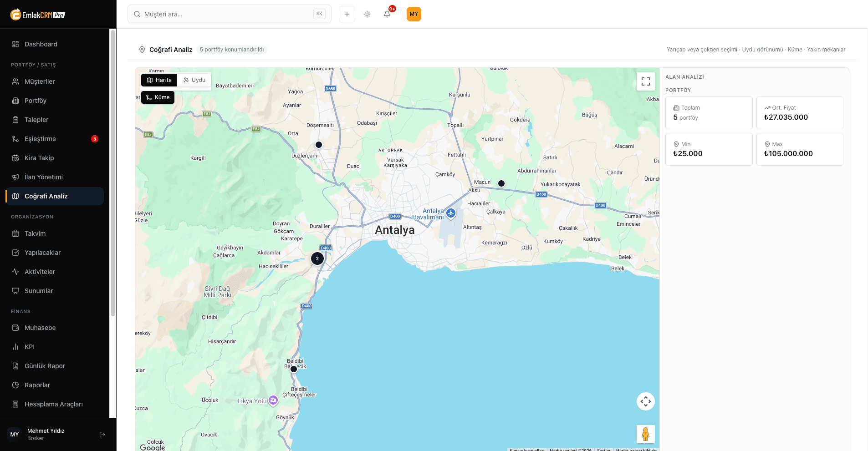This screenshot has width=868, height=451.
Task: Go to Portföy section
Action: point(55,101)
